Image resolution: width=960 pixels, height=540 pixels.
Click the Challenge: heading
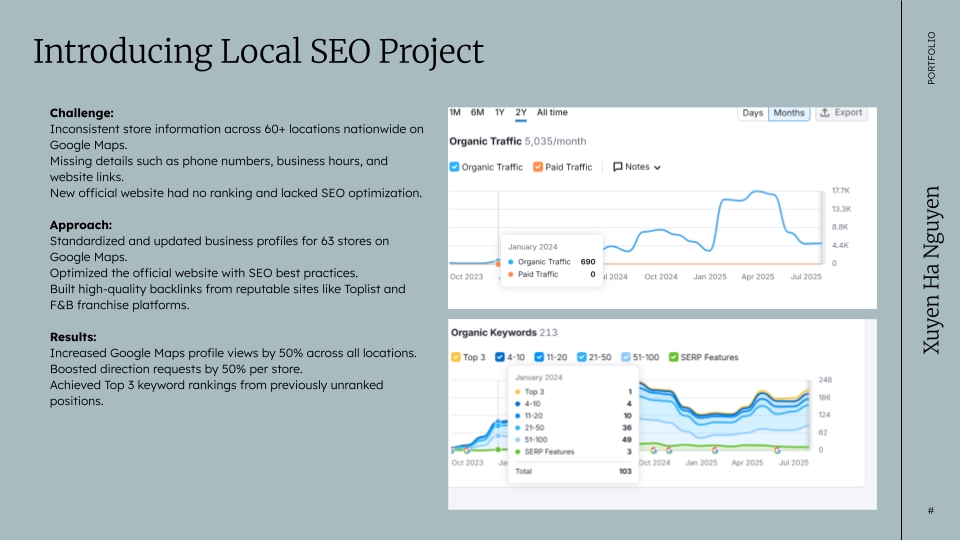click(x=81, y=113)
